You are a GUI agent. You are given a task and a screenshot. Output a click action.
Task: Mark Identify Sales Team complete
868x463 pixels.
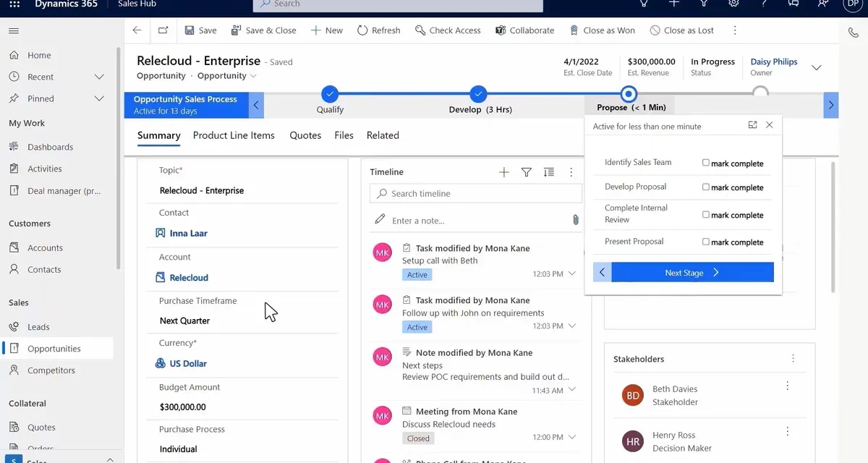coord(706,163)
